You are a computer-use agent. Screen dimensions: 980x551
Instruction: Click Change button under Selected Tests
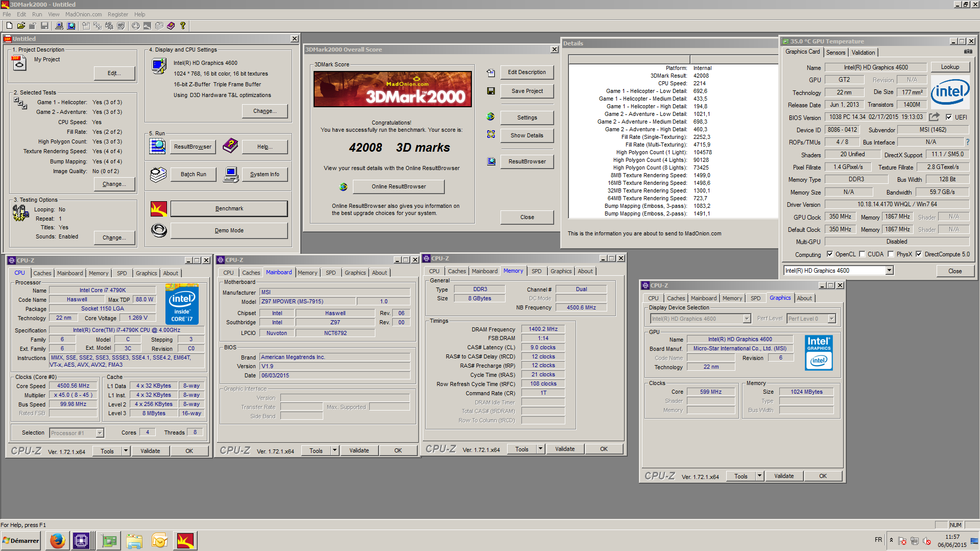click(114, 184)
